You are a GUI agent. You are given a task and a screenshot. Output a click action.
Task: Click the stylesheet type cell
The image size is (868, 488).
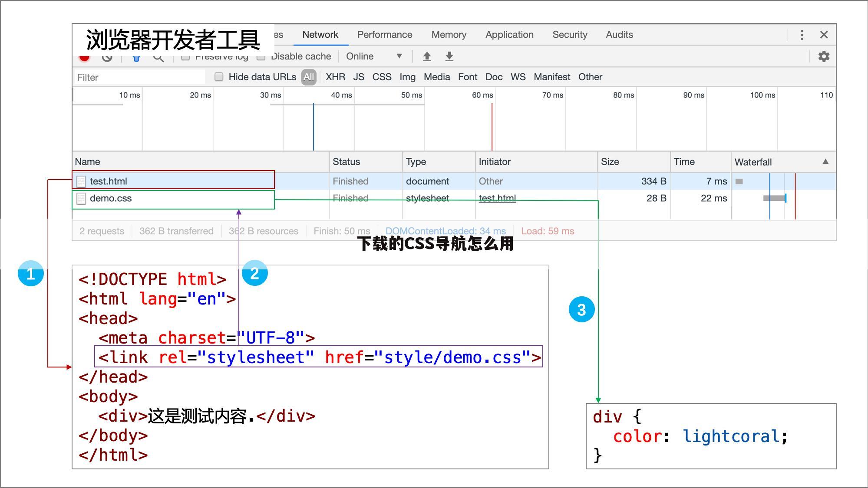427,198
